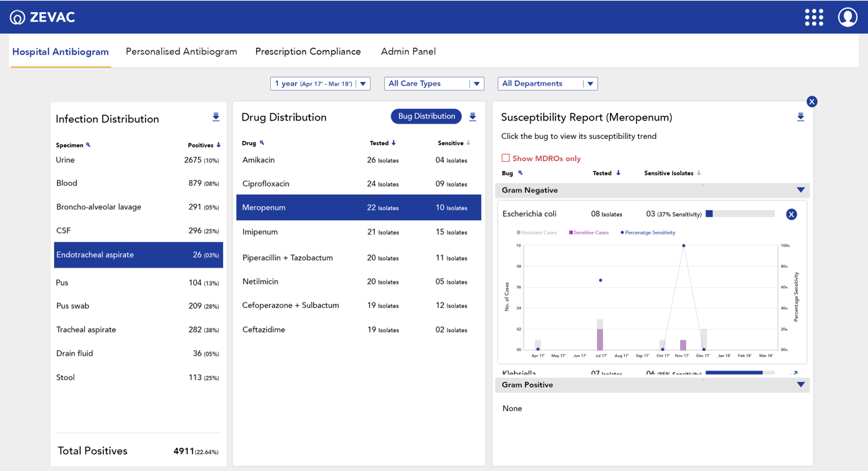The height and width of the screenshot is (471, 868).
Task: Open the user profile icon
Action: point(847,18)
